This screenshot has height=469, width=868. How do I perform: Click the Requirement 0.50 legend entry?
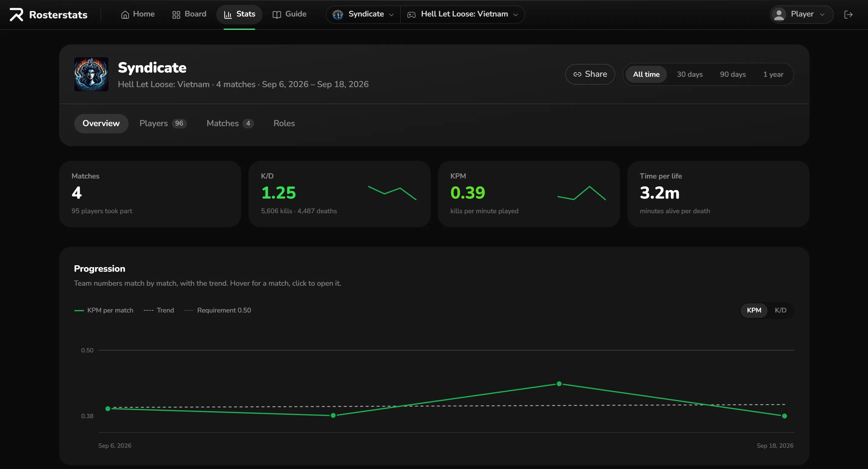point(217,310)
